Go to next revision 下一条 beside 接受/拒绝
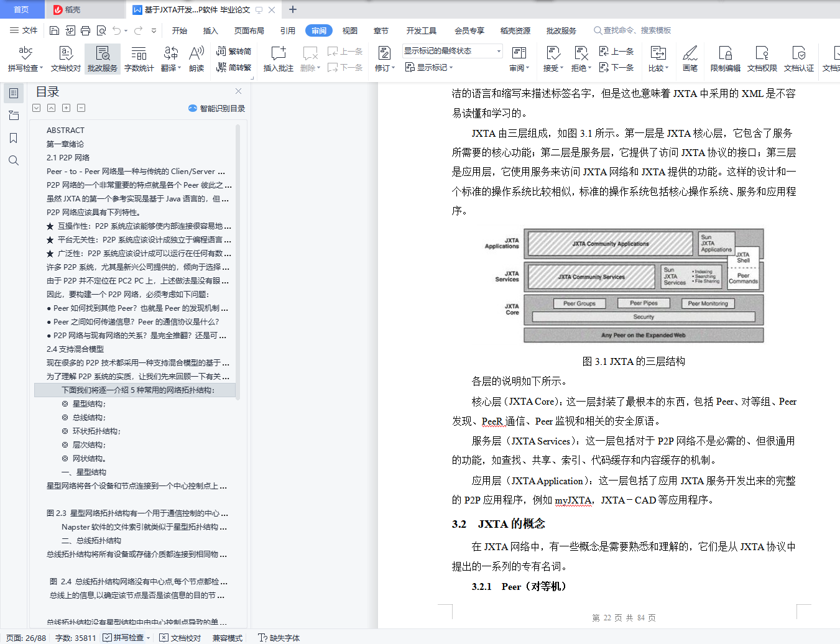This screenshot has height=644, width=840. pos(616,67)
